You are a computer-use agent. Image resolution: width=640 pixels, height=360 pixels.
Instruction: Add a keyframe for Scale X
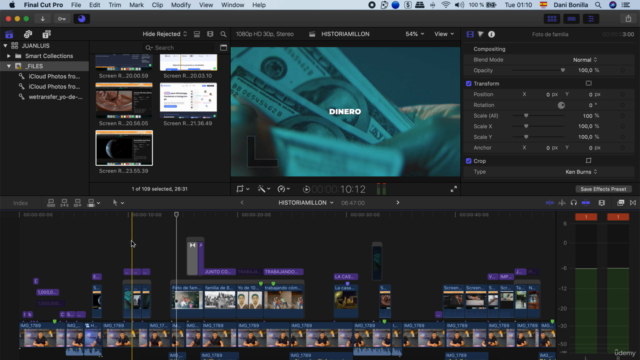(x=622, y=127)
